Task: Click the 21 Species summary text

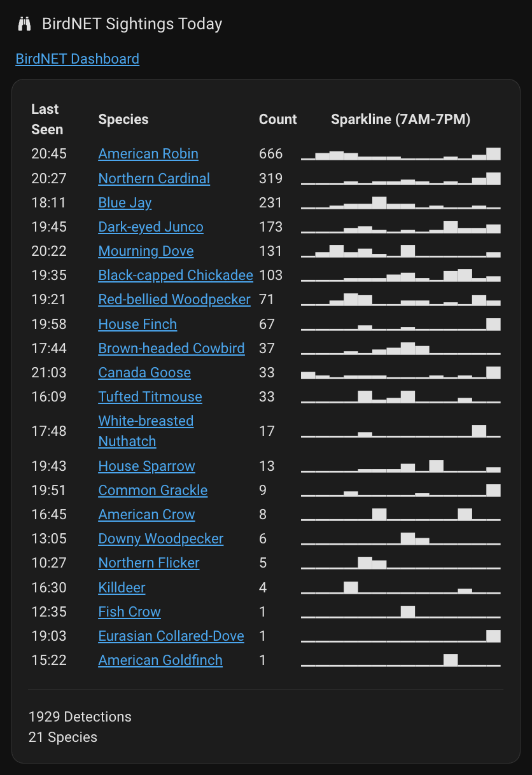Action: point(63,737)
